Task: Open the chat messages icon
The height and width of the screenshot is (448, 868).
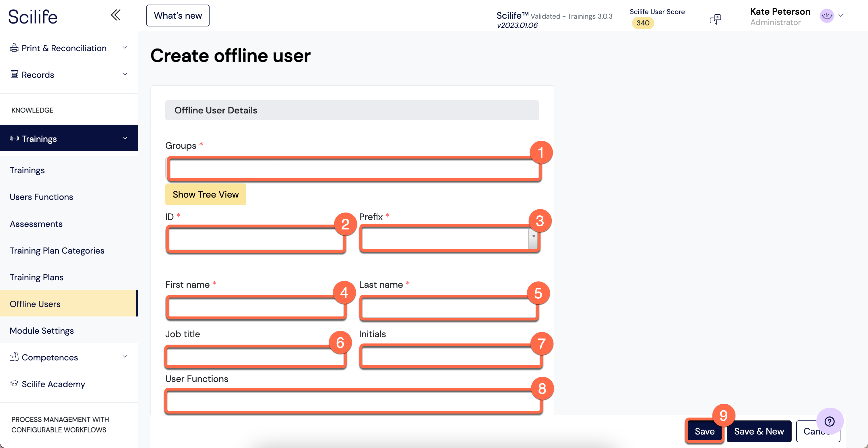Action: 715,19
